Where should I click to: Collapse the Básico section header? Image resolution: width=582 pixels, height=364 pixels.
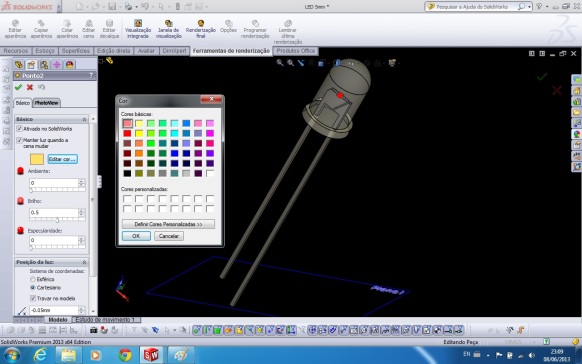pos(51,119)
